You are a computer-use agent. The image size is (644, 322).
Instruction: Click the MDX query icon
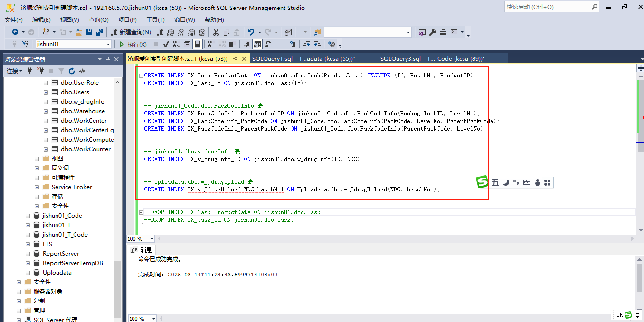coord(170,32)
